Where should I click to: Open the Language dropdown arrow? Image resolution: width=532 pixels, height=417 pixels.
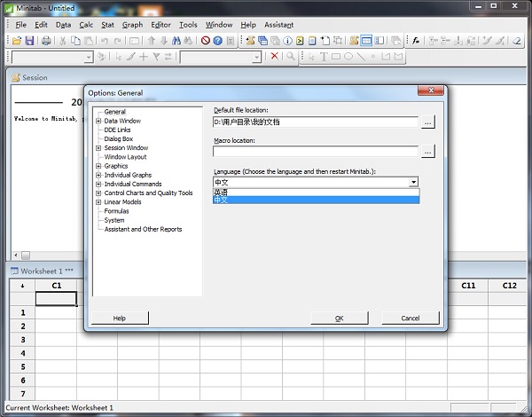click(413, 182)
